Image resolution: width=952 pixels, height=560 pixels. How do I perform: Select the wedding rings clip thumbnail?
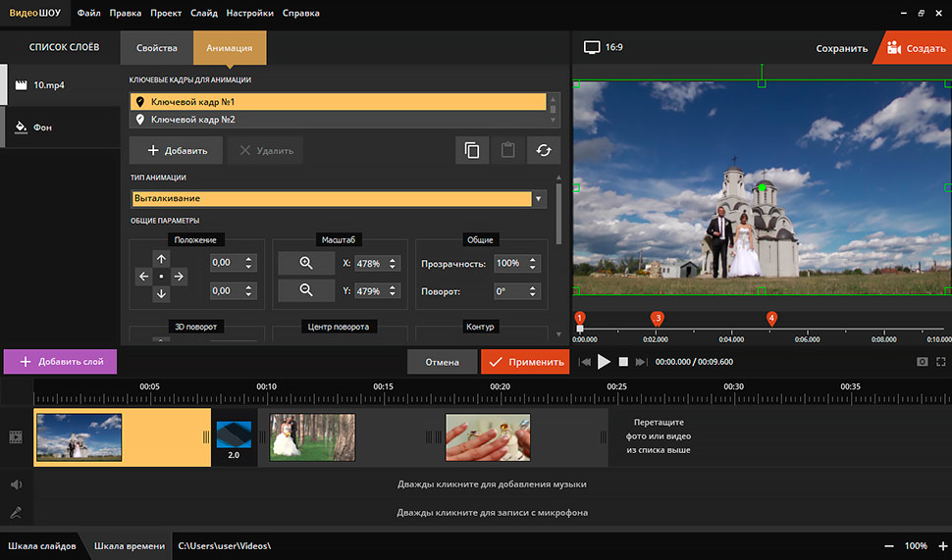click(488, 436)
